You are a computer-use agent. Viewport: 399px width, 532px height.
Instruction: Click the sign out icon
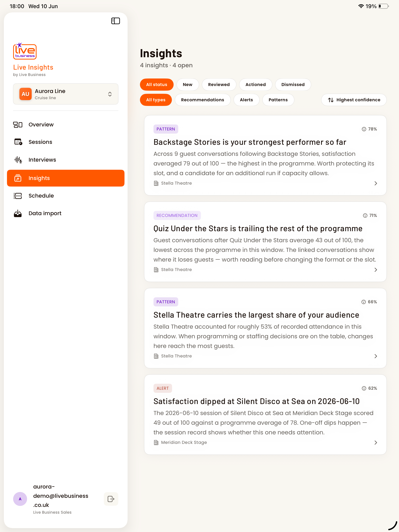(111, 499)
